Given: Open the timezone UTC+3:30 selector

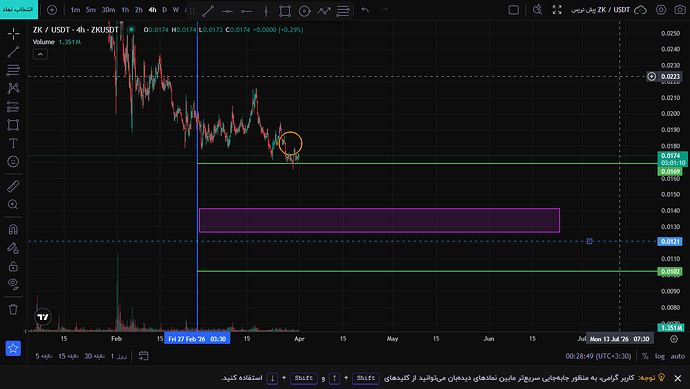Looking at the screenshot, I should [598, 356].
